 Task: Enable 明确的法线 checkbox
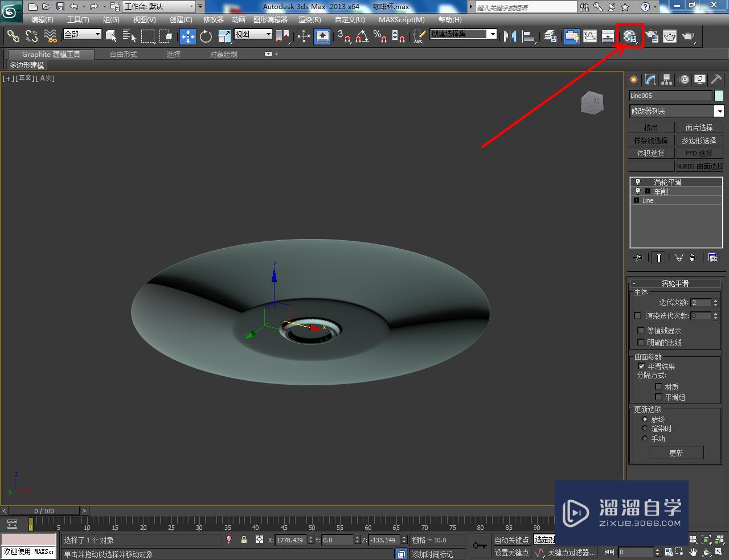(x=641, y=342)
